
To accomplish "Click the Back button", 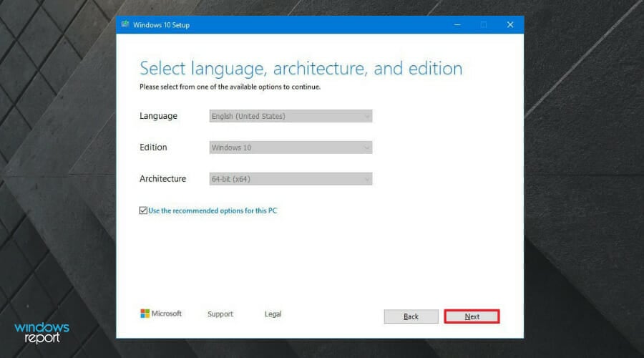I will (x=411, y=316).
